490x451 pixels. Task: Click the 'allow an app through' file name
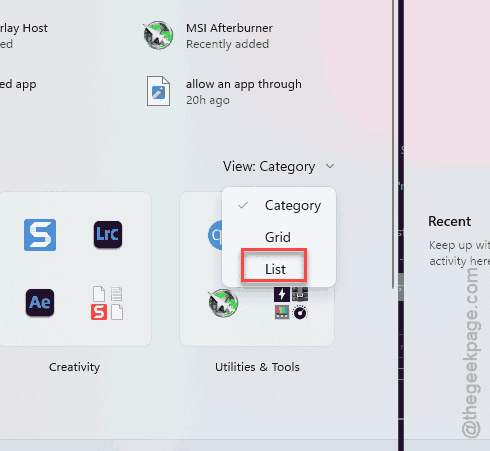pos(244,84)
